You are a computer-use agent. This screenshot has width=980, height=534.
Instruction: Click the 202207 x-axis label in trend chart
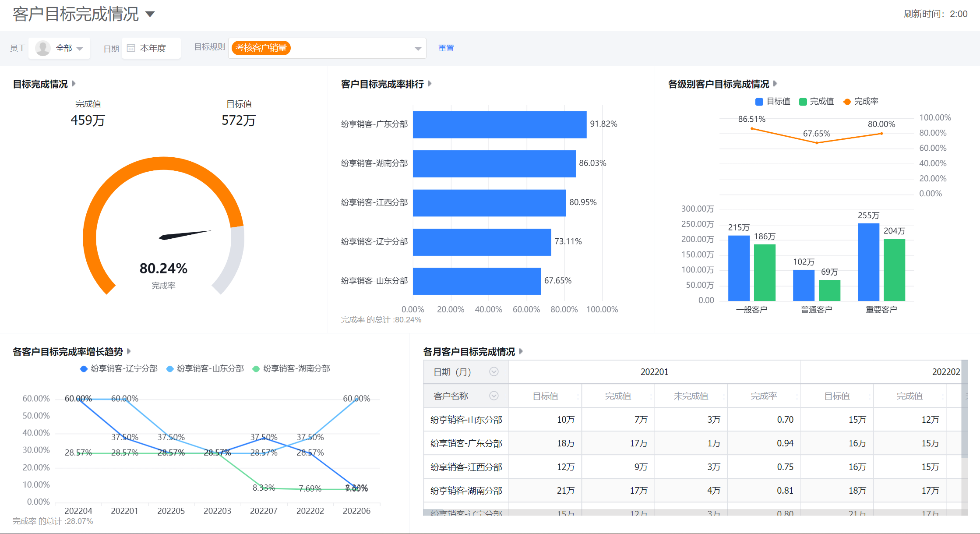point(264,511)
